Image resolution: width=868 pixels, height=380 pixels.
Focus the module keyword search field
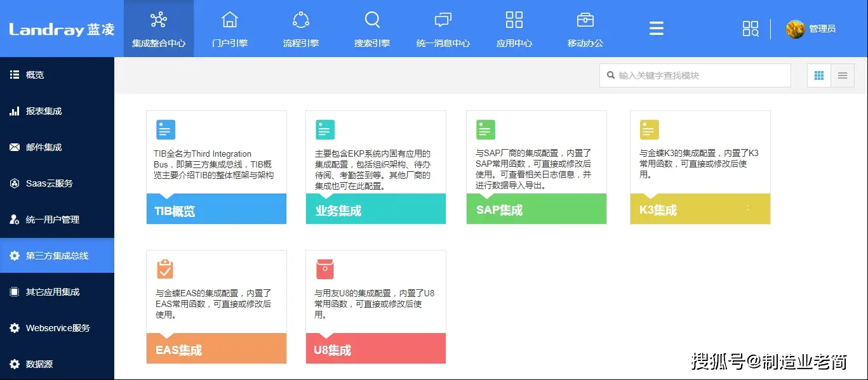click(695, 75)
